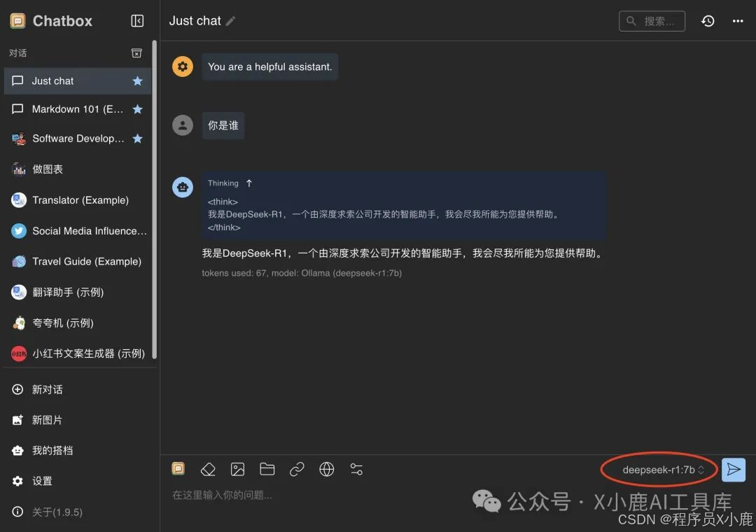The height and width of the screenshot is (532, 756).
Task: Click the user avatar beside 你是谁
Action: click(183, 125)
